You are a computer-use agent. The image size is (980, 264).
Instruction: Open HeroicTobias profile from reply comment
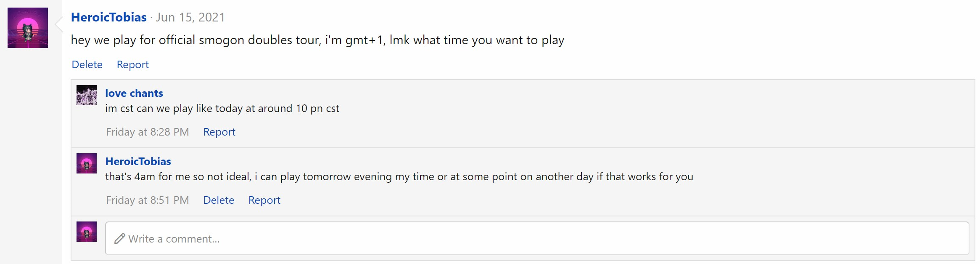coord(138,161)
